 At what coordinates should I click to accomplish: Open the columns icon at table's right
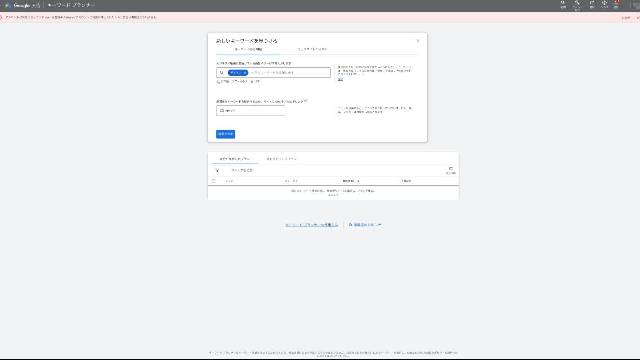[451, 170]
